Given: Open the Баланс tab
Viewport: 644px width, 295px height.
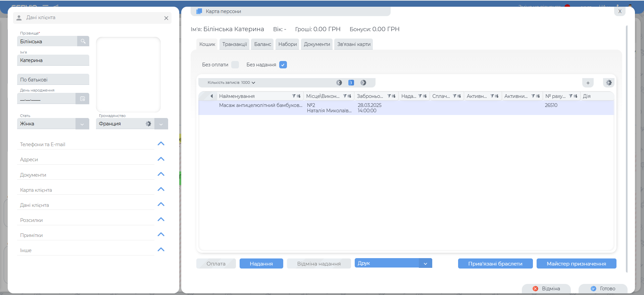Looking at the screenshot, I should click(x=262, y=44).
